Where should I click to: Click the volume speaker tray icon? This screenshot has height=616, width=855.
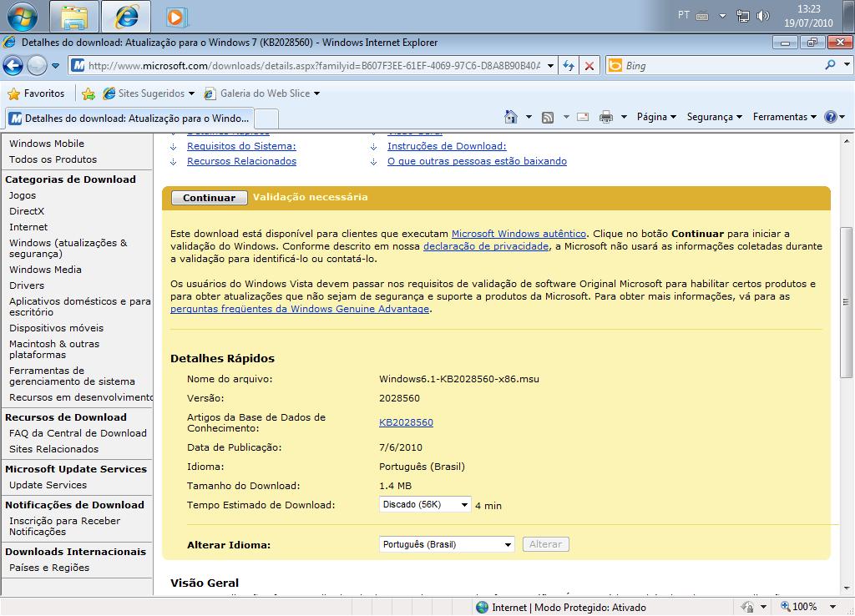pos(763,16)
